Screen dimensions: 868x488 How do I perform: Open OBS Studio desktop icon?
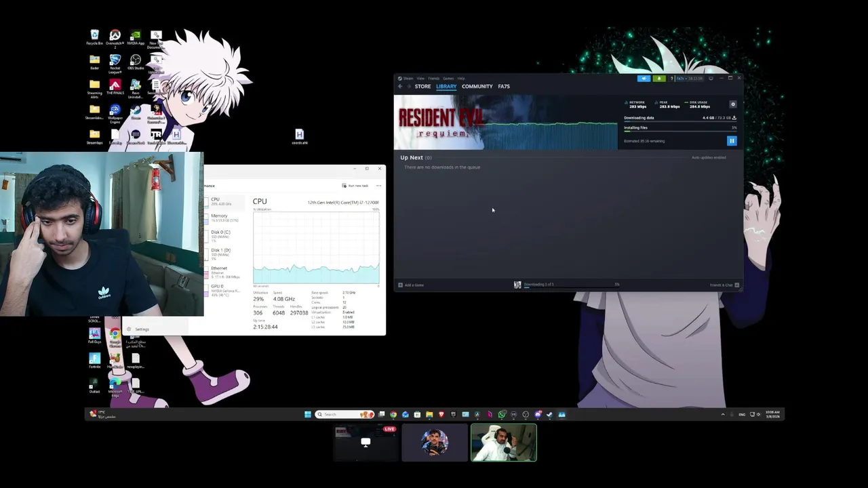(136, 62)
